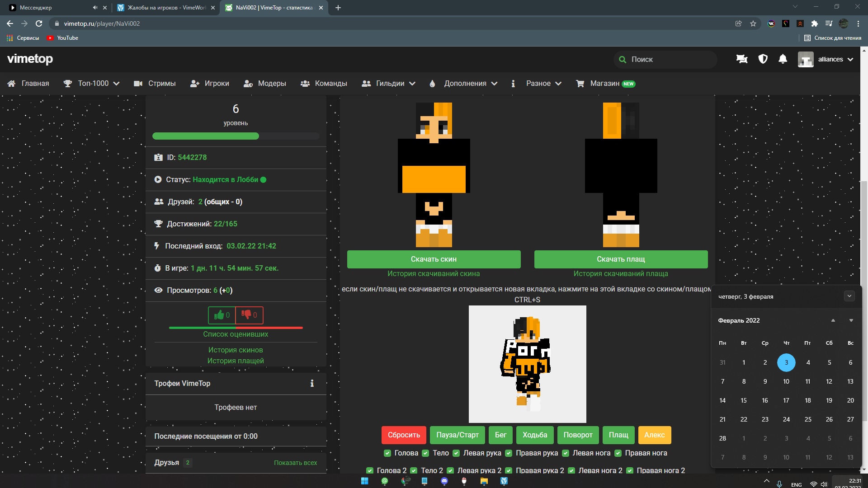Click the Трофеи VimeTop info icon
Viewport: 868px width, 488px height.
tap(312, 383)
